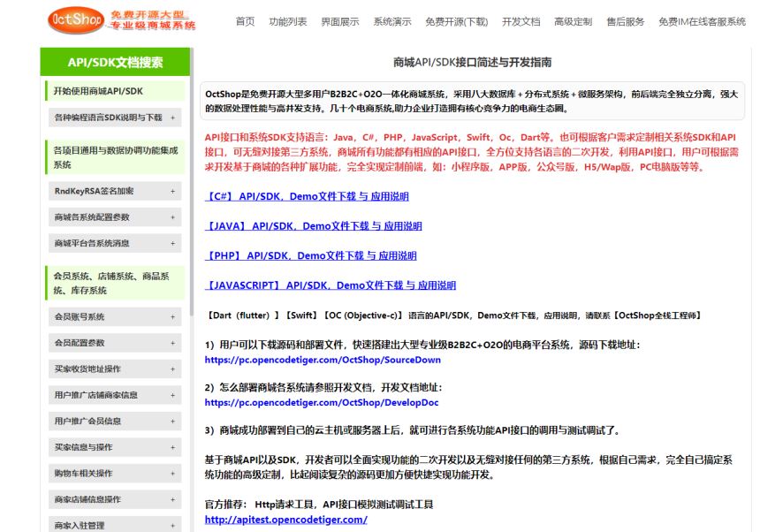Screen dimensions: 760x532
Task: Open the OctShop/SourceDown download URL
Action: pos(321,360)
